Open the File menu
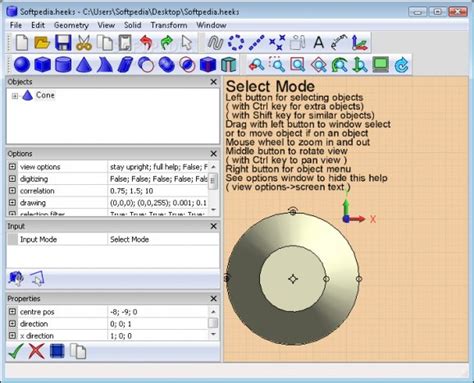Viewport: 474px width, 383px height. click(x=16, y=25)
